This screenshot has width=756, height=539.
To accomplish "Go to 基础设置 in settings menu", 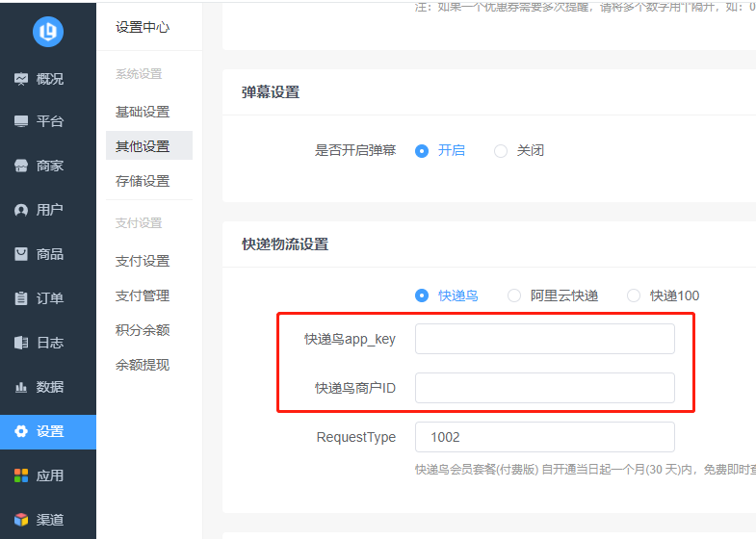I will [x=143, y=112].
